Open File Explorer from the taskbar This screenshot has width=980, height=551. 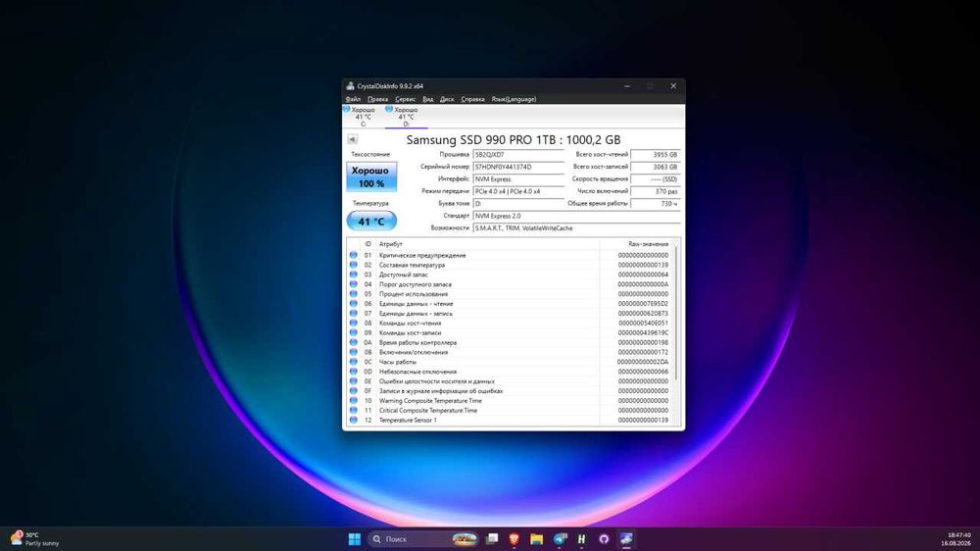536,538
